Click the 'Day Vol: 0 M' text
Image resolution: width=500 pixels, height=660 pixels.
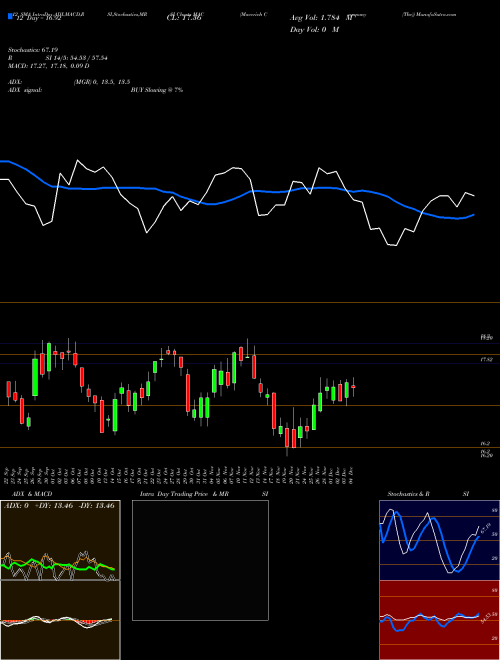click(x=314, y=29)
